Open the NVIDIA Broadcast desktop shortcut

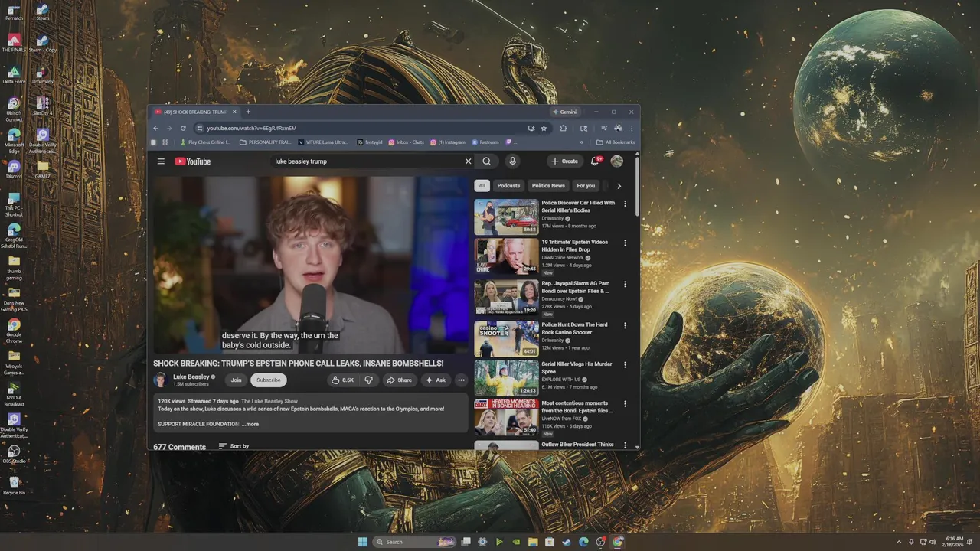tap(14, 394)
